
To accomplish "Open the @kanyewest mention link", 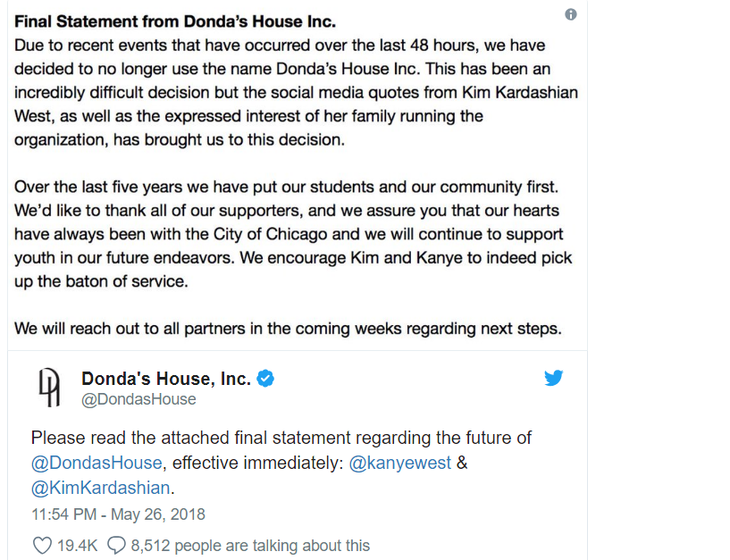I will (400, 463).
